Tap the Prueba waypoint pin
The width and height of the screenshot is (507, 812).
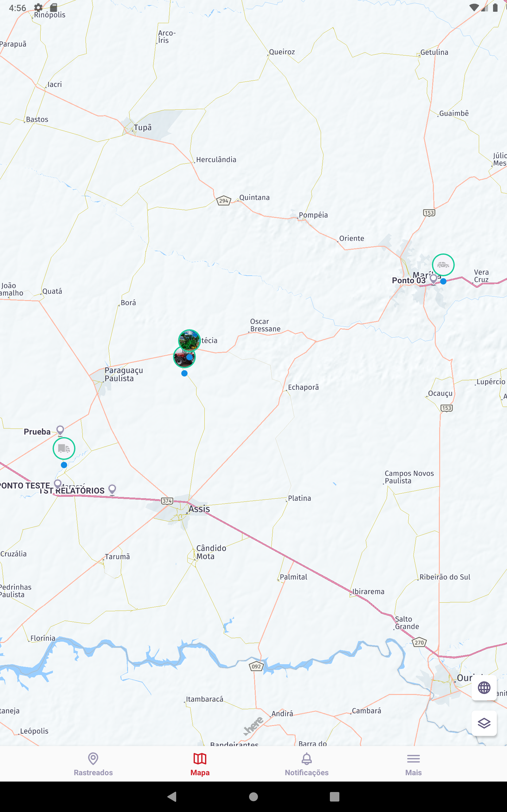click(60, 430)
